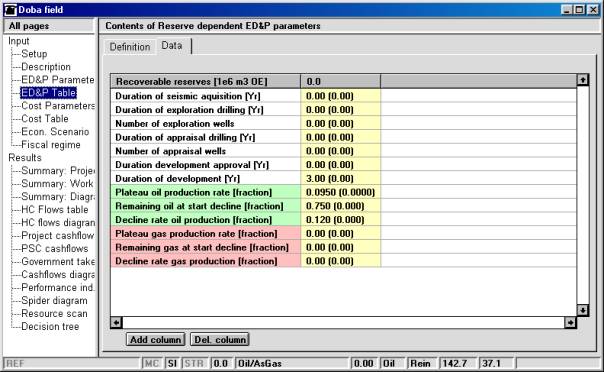Click scroll down arrow of table
The height and width of the screenshot is (372, 604).
pyautogui.click(x=582, y=310)
